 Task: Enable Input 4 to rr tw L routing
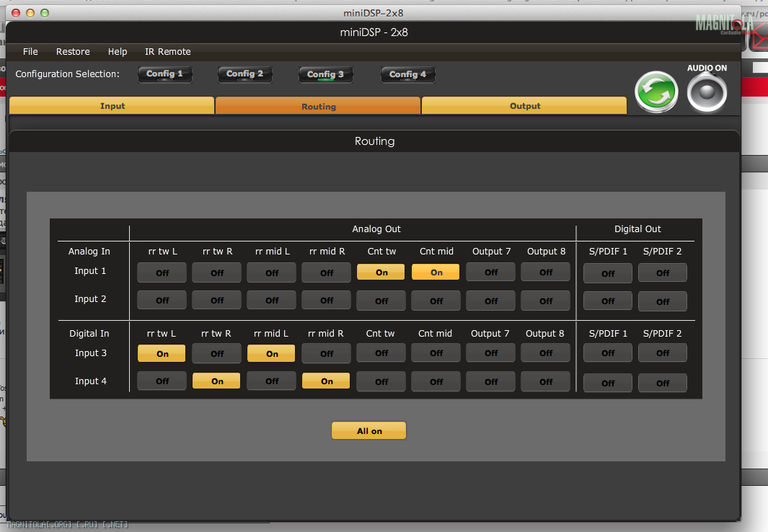(x=162, y=381)
